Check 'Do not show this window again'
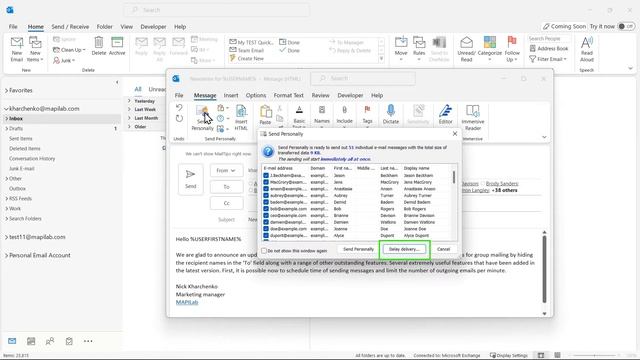The height and width of the screenshot is (360, 640). click(x=264, y=251)
